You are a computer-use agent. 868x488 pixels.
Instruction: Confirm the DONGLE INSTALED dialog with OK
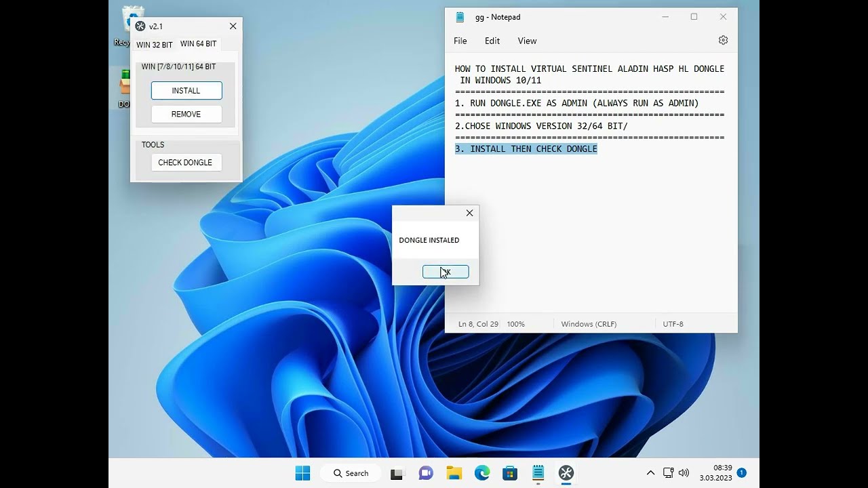pos(446,272)
